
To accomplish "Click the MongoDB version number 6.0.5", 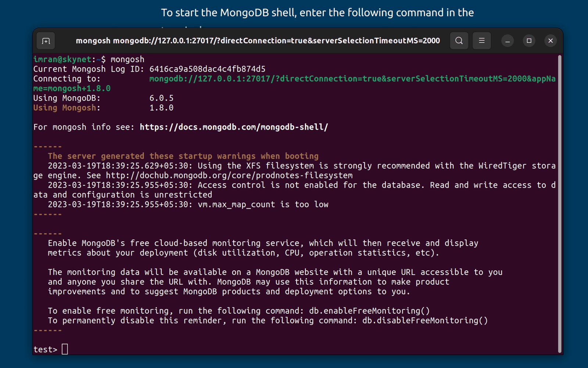I will click(161, 98).
